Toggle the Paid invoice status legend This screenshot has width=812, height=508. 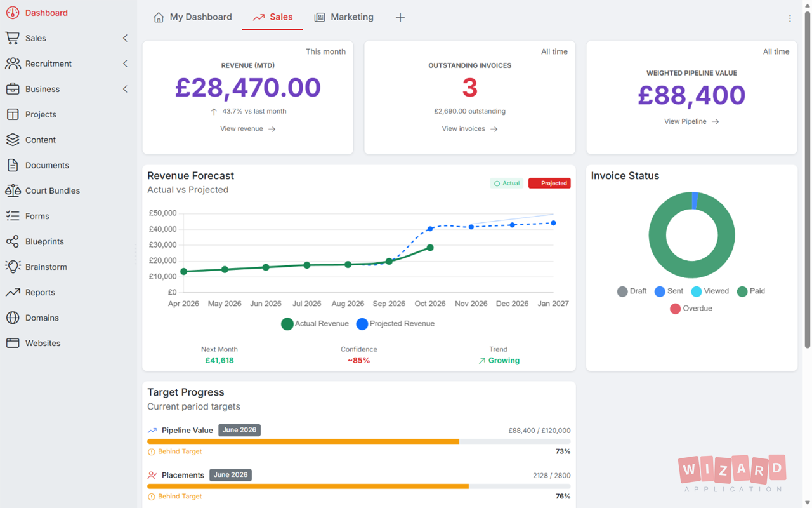point(751,291)
